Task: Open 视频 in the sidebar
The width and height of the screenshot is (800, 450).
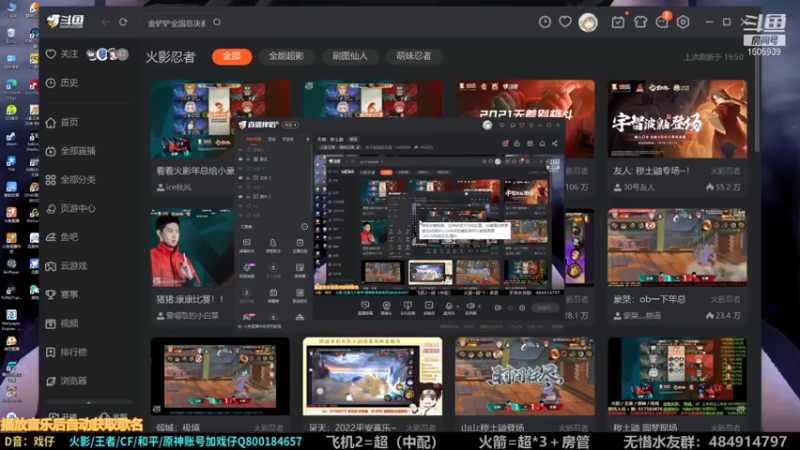Action: pos(62,323)
